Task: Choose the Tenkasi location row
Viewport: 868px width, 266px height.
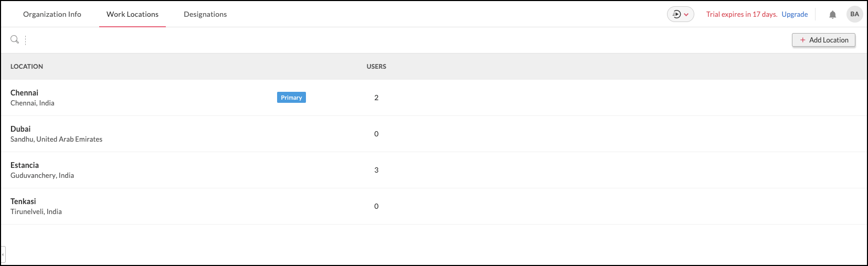Action: pyautogui.click(x=23, y=201)
